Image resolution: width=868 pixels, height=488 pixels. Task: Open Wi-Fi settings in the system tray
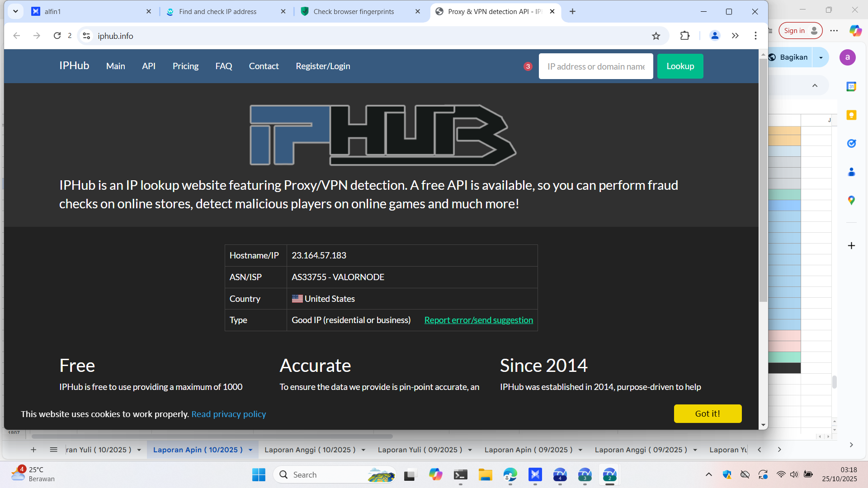781,474
